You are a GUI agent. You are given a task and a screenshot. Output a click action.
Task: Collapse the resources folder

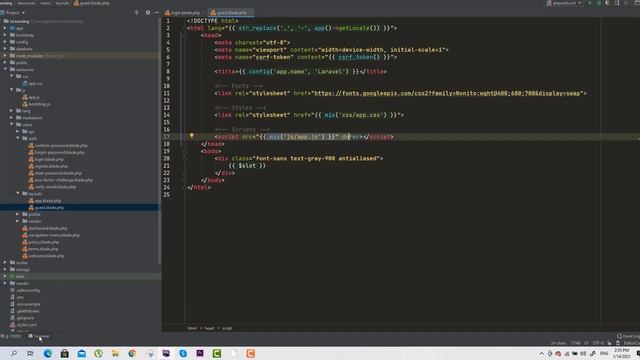pyautogui.click(x=5, y=69)
